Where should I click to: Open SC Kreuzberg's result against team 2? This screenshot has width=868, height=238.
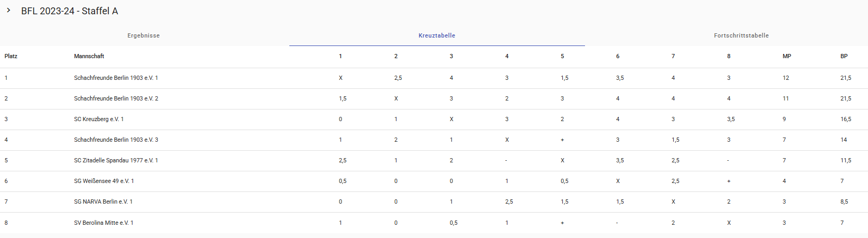396,119
